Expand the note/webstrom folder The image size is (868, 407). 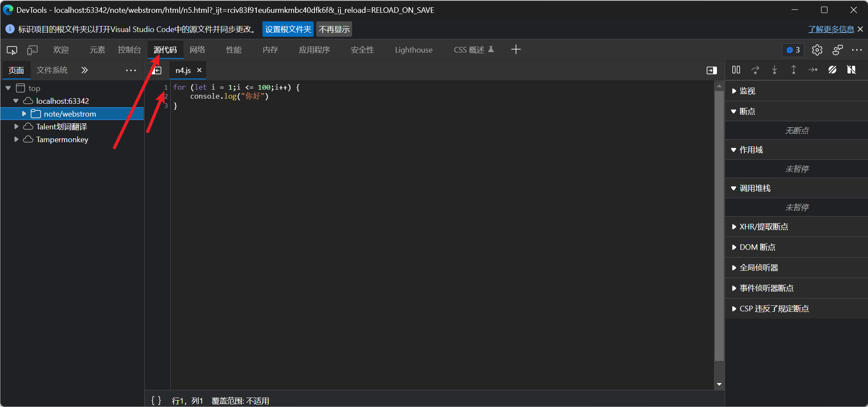coord(24,114)
